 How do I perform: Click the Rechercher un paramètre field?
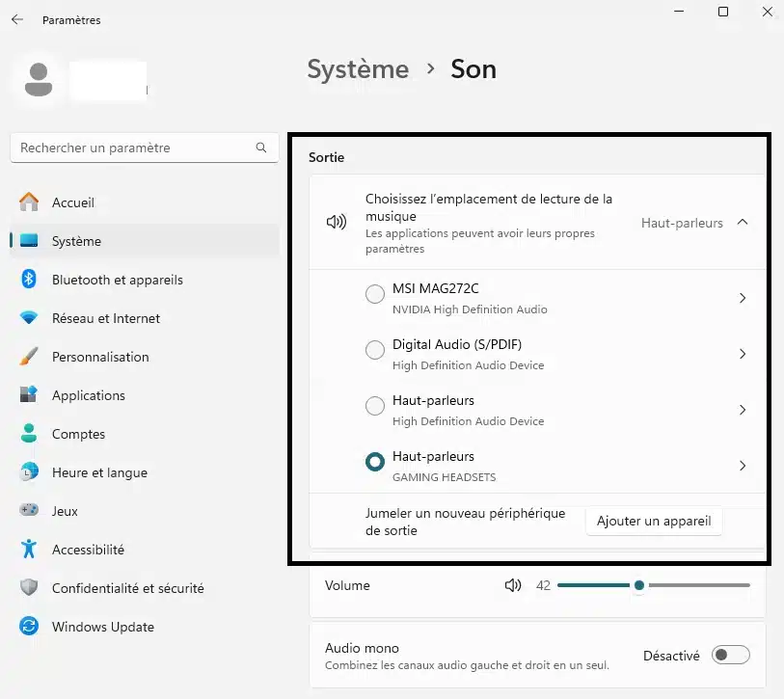(144, 148)
